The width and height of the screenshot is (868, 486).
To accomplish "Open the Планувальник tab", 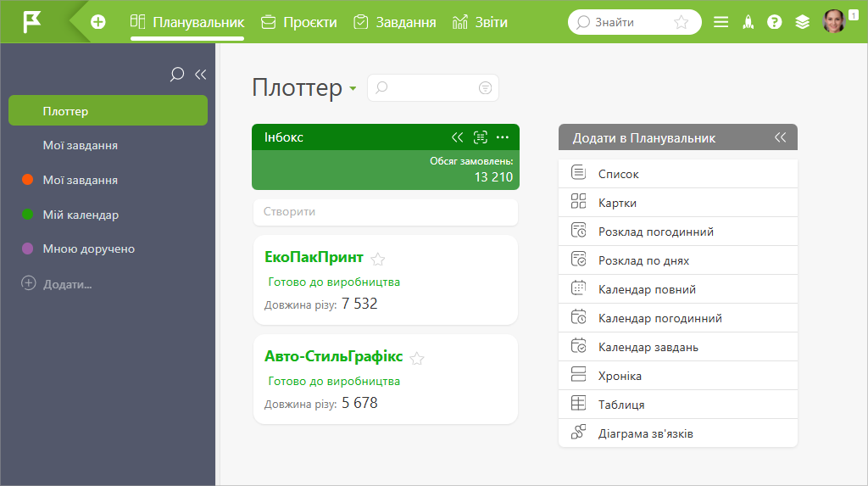I will tap(187, 22).
